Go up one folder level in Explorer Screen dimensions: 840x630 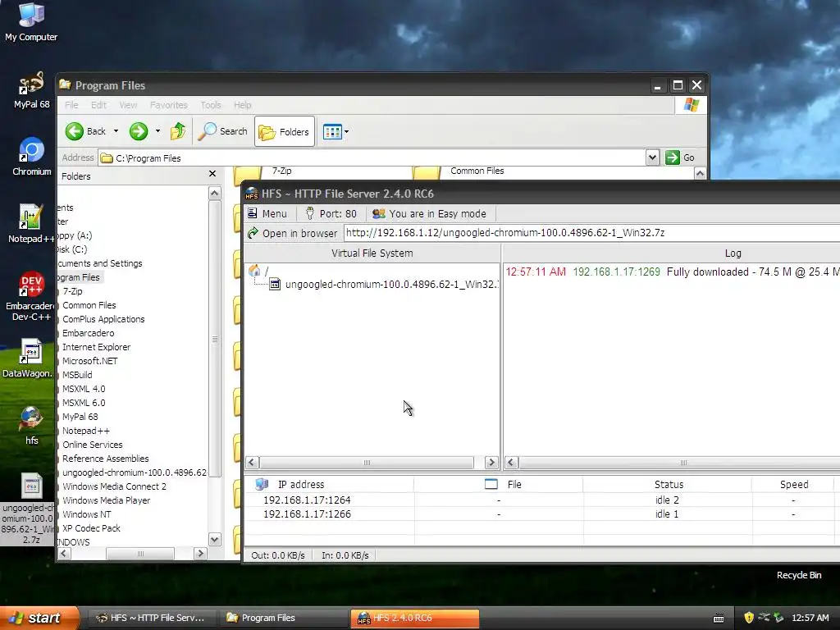point(178,131)
